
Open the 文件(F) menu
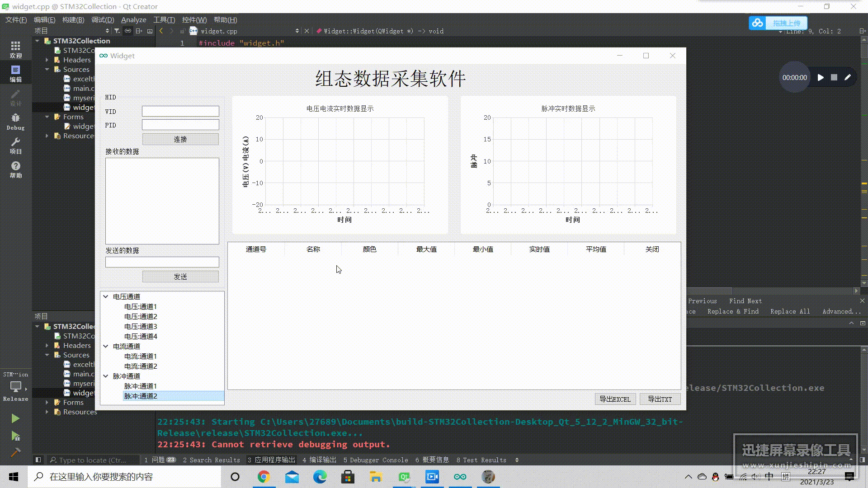tap(15, 20)
